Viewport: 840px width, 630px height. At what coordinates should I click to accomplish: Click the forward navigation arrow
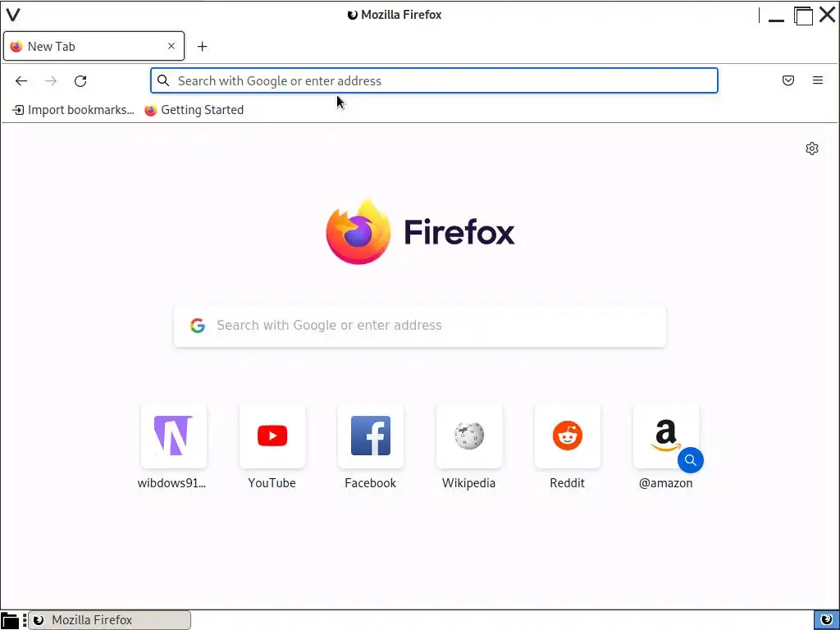[51, 81]
